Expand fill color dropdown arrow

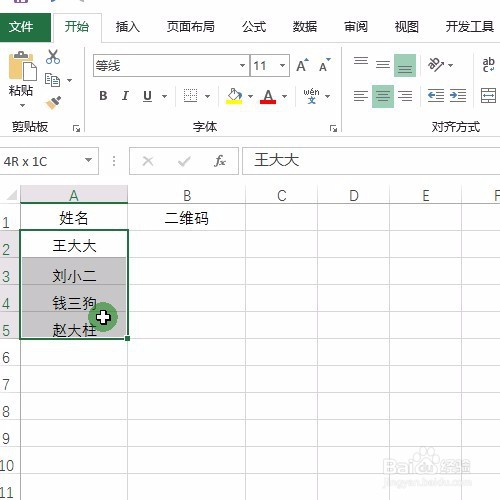250,97
